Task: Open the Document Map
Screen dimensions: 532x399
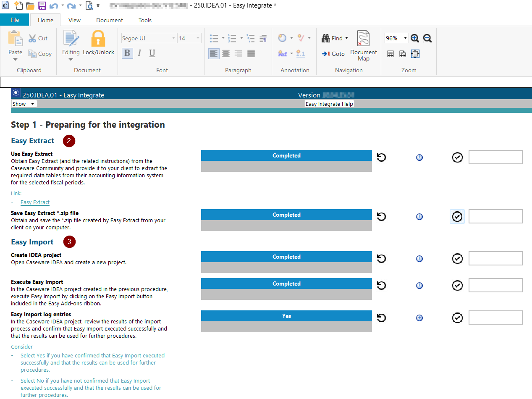Action: click(x=364, y=46)
